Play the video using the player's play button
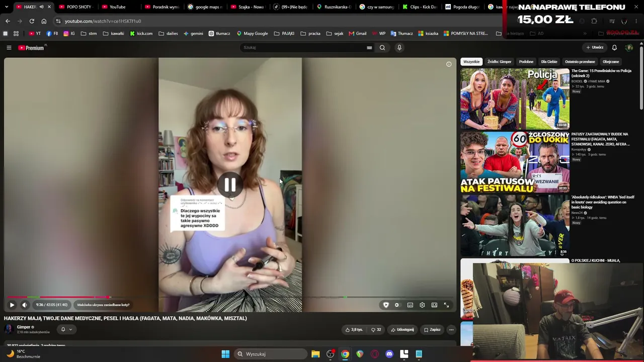The height and width of the screenshot is (362, 644). [x=12, y=305]
